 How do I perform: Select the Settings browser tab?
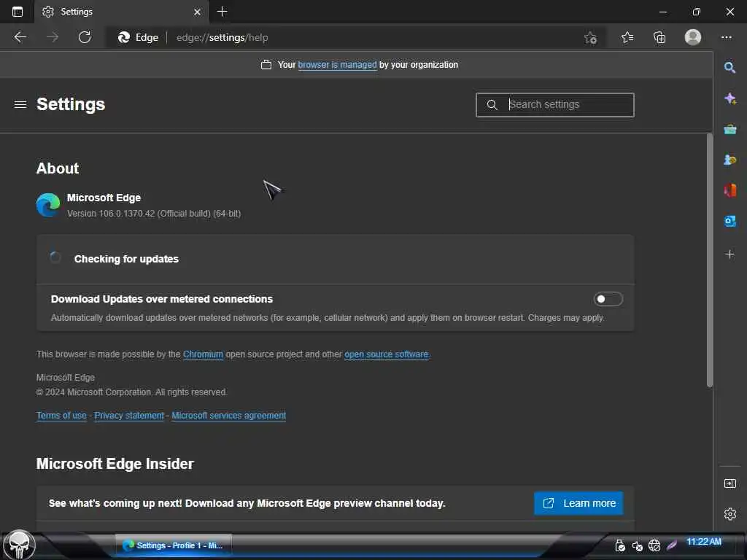click(x=122, y=12)
